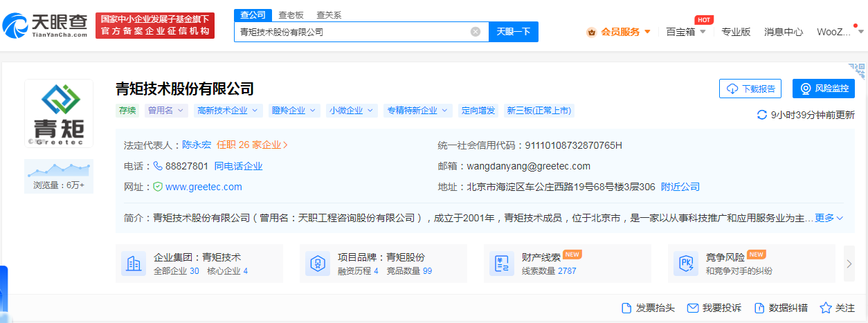
Task: Clear the search box text
Action: (476, 32)
